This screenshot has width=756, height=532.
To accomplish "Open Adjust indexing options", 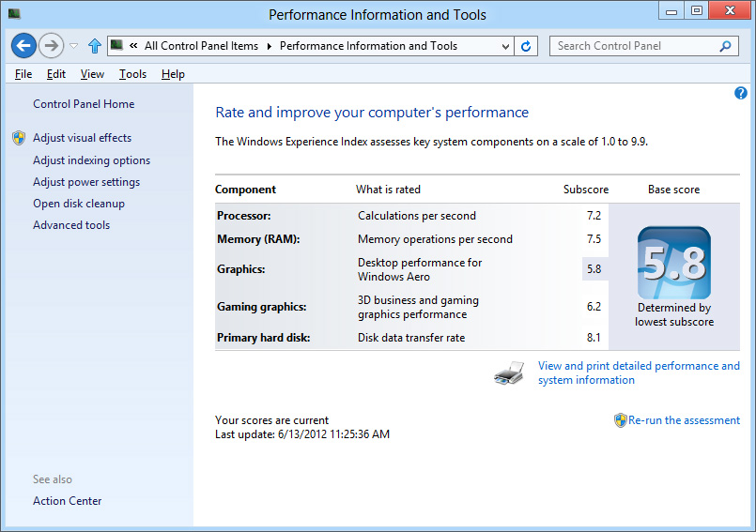I will [x=92, y=160].
